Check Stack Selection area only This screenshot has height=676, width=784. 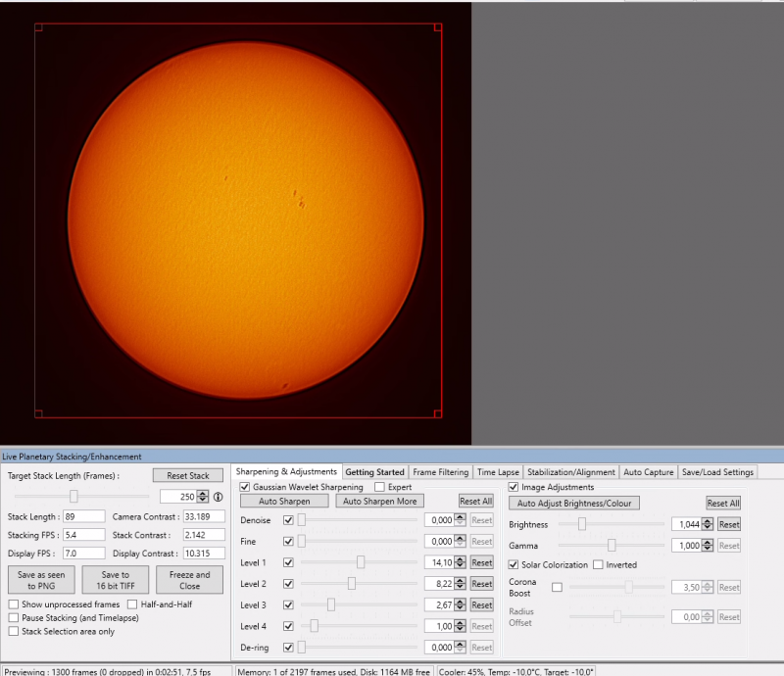click(14, 632)
